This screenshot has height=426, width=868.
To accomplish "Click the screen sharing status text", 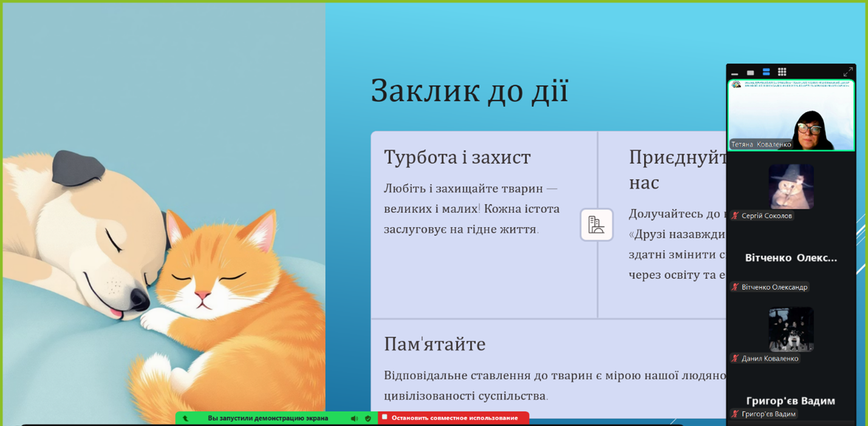I will (x=268, y=418).
